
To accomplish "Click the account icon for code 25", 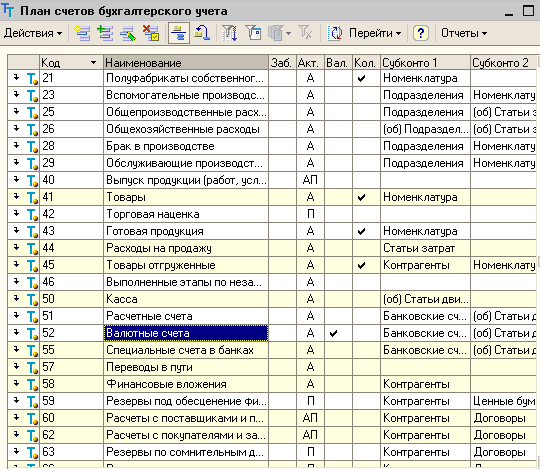I will point(32,112).
